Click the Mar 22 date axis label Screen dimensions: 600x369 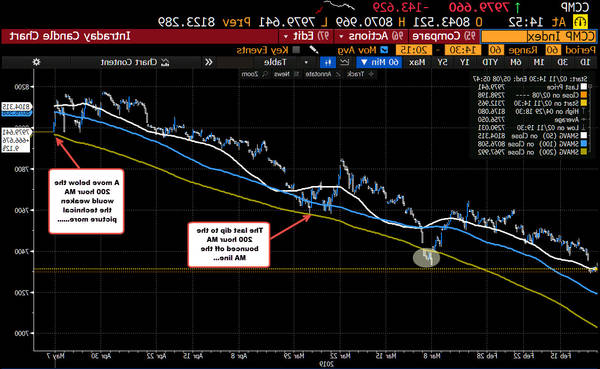coord(340,356)
